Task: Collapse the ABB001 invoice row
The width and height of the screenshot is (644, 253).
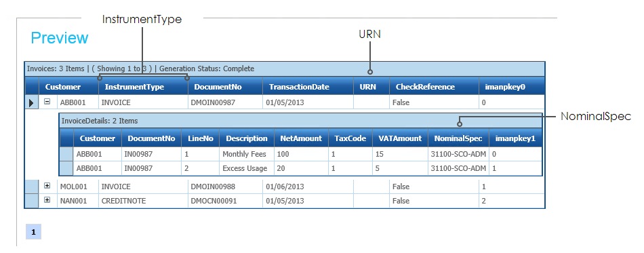Action: (47, 102)
